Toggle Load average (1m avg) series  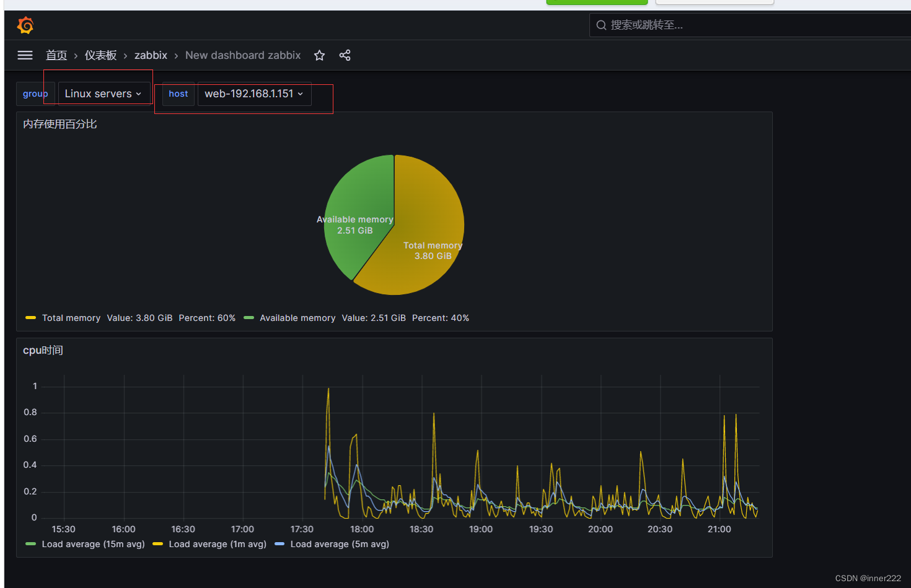click(x=218, y=544)
